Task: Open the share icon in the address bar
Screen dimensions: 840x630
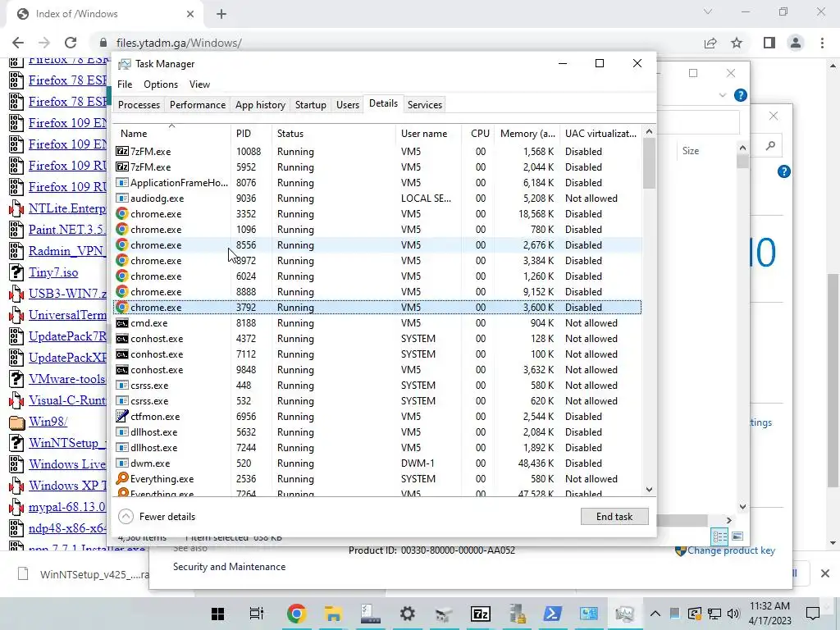Action: 710,43
